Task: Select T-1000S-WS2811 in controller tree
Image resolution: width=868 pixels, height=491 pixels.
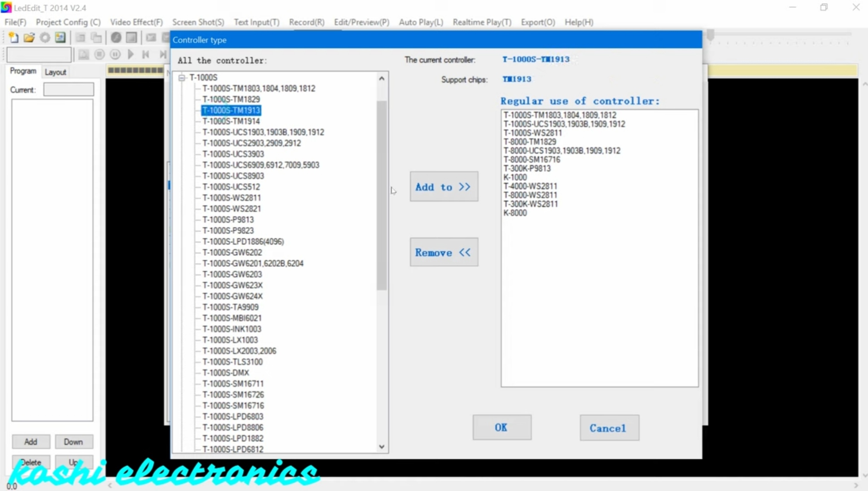Action: (232, 198)
